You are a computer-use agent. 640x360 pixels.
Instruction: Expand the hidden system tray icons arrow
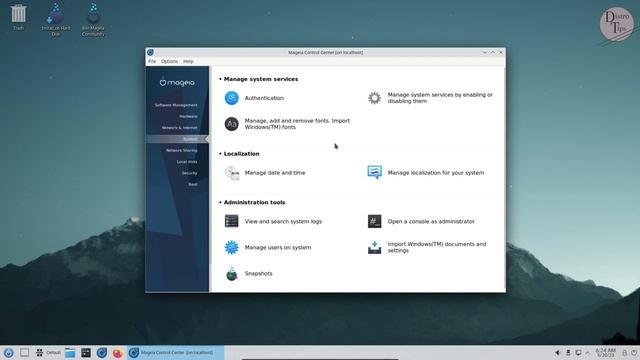click(588, 353)
